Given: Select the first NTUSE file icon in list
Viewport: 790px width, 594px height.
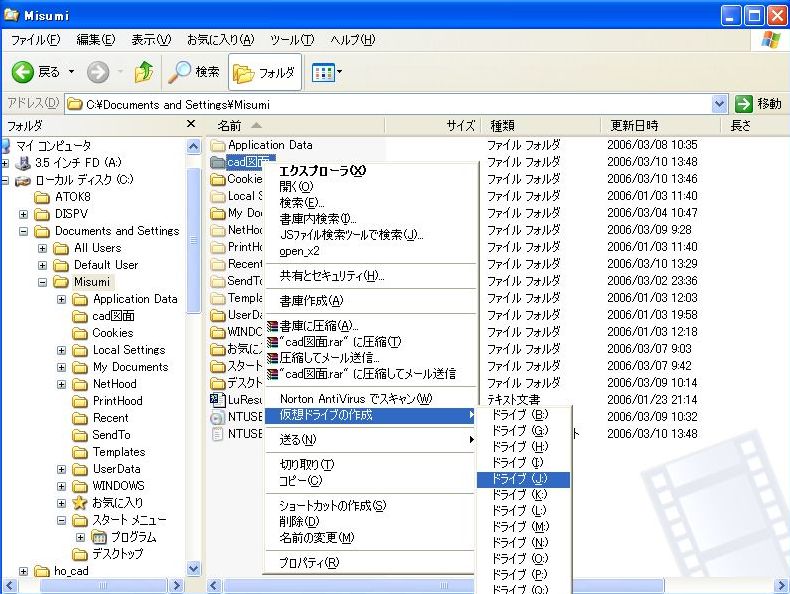Looking at the screenshot, I should [x=218, y=417].
